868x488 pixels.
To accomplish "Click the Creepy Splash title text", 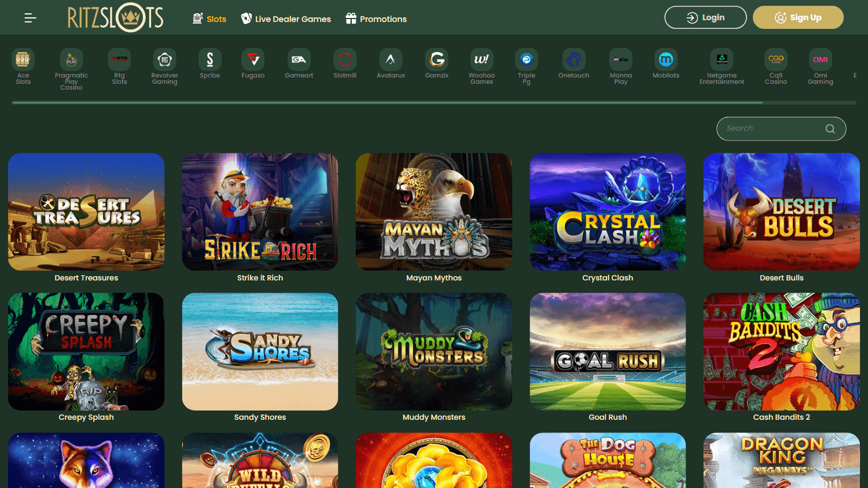I will [x=86, y=417].
